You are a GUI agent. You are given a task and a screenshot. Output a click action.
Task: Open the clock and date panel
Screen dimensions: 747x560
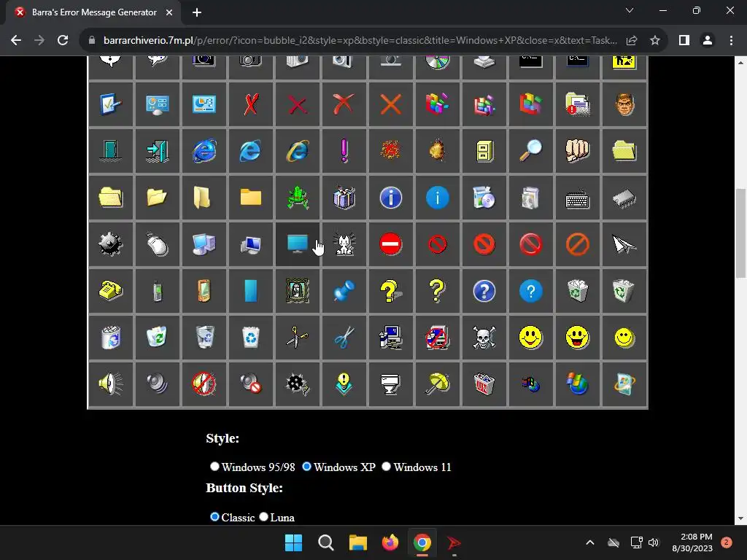click(x=692, y=542)
